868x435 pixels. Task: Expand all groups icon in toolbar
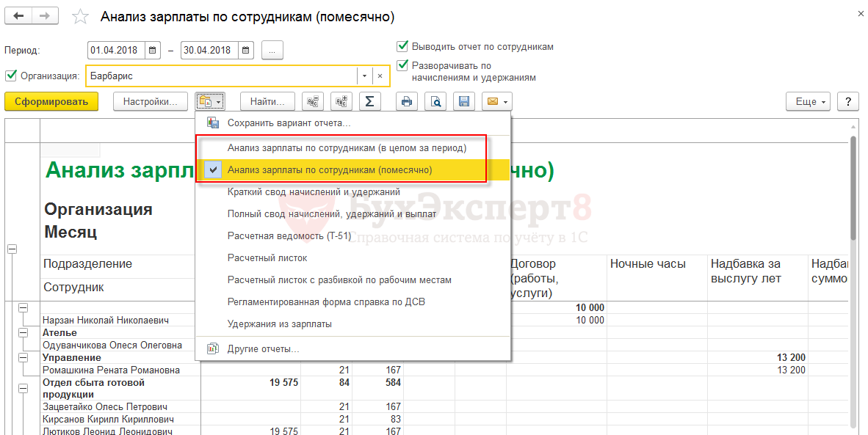pos(341,102)
